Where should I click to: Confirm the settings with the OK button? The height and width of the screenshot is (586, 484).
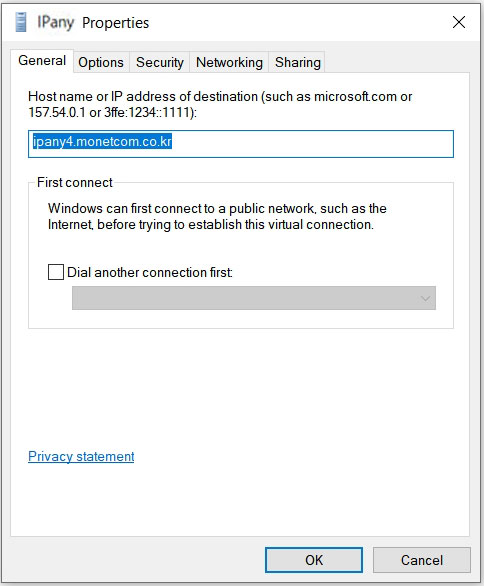tap(314, 560)
